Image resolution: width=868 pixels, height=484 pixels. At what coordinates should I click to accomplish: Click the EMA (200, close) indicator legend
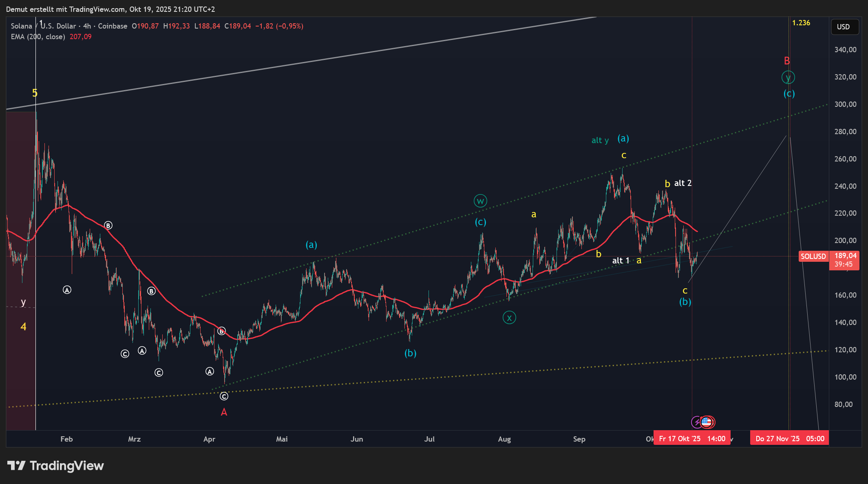(x=38, y=37)
